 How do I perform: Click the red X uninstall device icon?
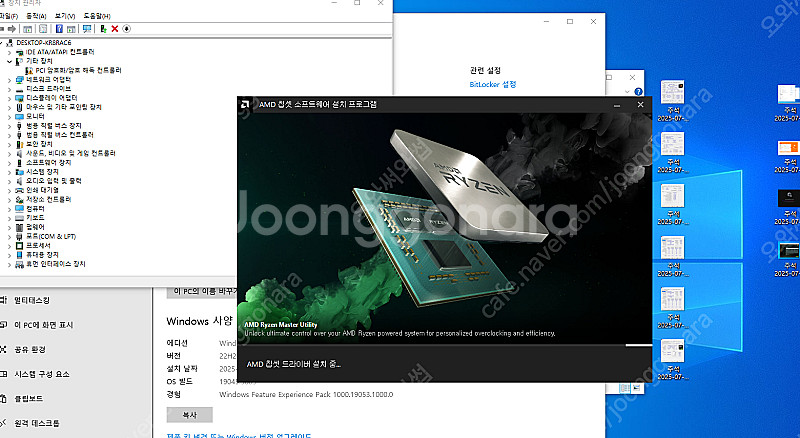(115, 29)
